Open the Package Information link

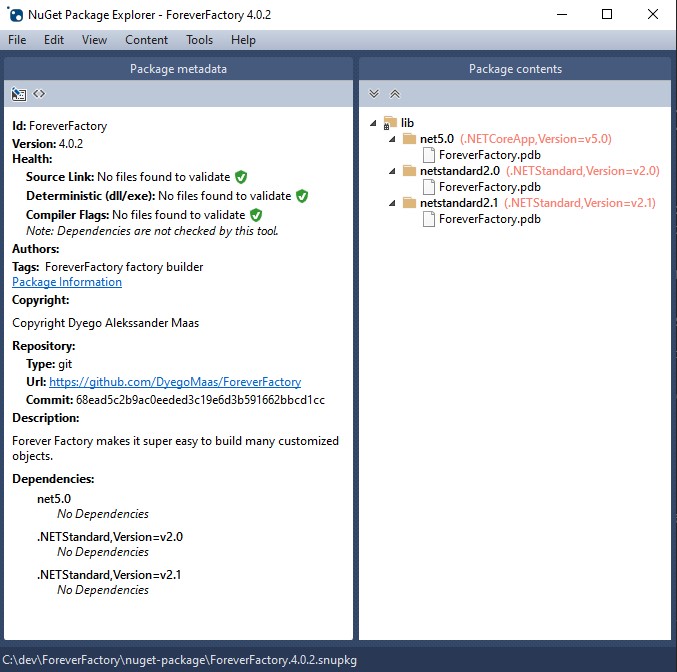tap(67, 282)
